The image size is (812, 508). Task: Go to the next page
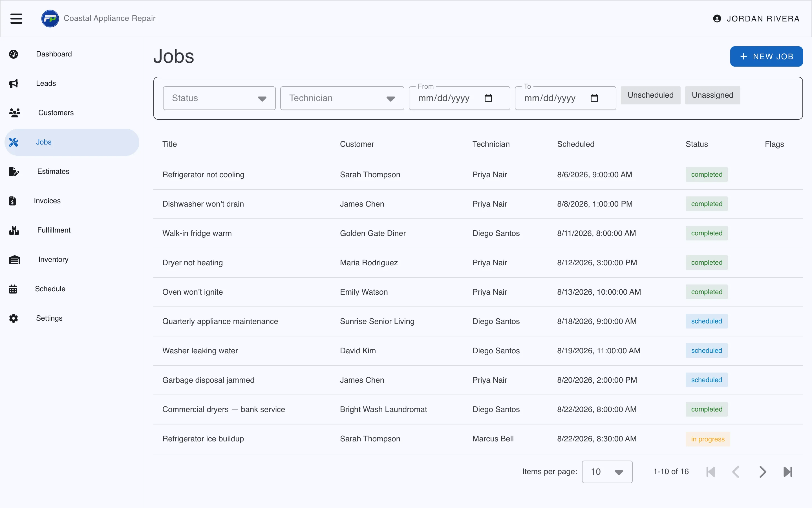[762, 472]
